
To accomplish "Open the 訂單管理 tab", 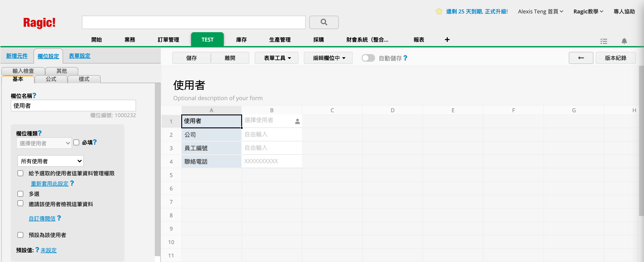I will tap(168, 40).
